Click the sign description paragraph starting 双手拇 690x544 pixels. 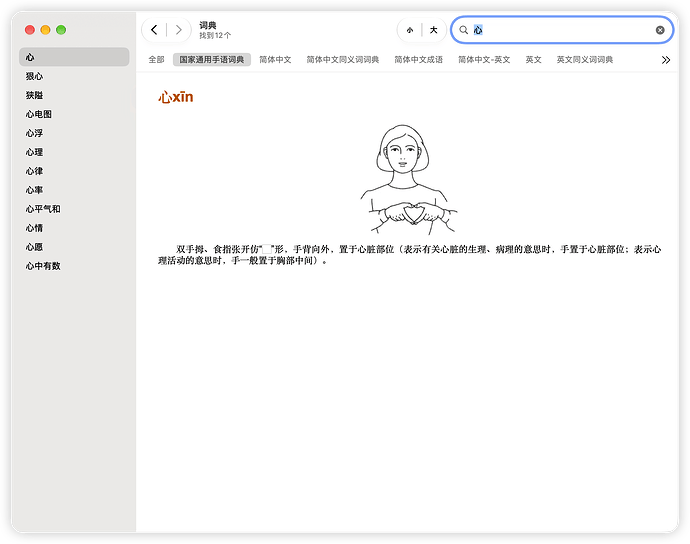click(x=409, y=255)
